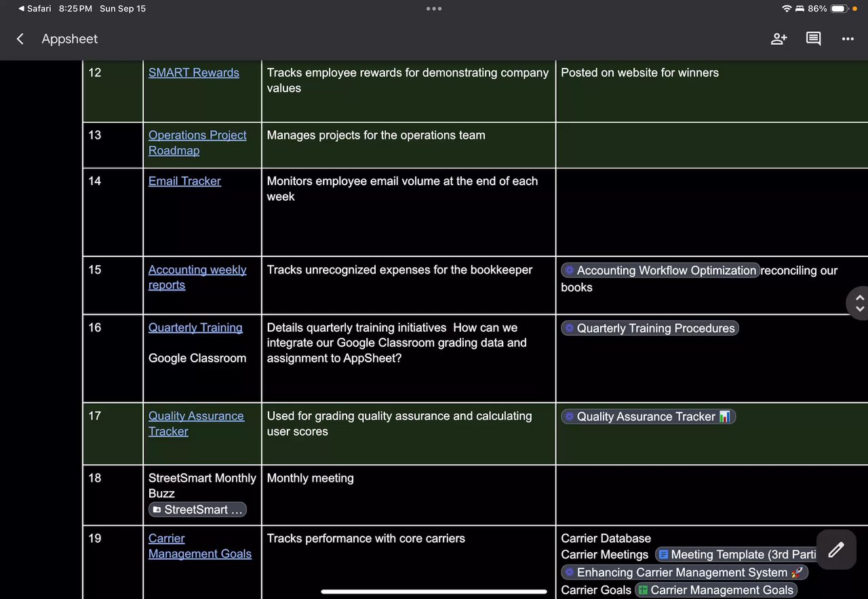Tap 'Posted on website for winners' cell
This screenshot has width=868, height=599.
[x=712, y=92]
